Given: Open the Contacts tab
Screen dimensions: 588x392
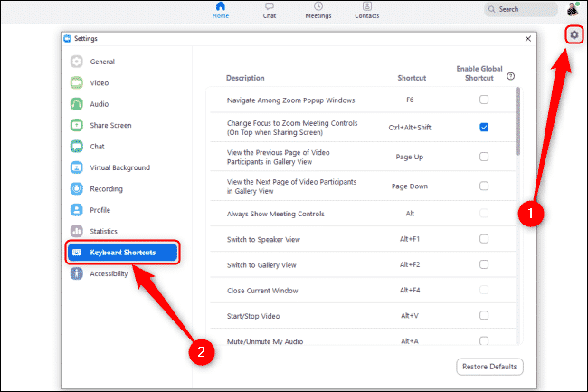Looking at the screenshot, I should point(367,7).
